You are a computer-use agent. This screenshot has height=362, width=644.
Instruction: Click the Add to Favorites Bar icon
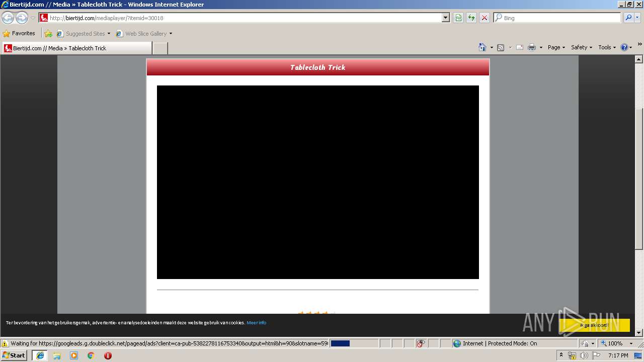pyautogui.click(x=48, y=34)
